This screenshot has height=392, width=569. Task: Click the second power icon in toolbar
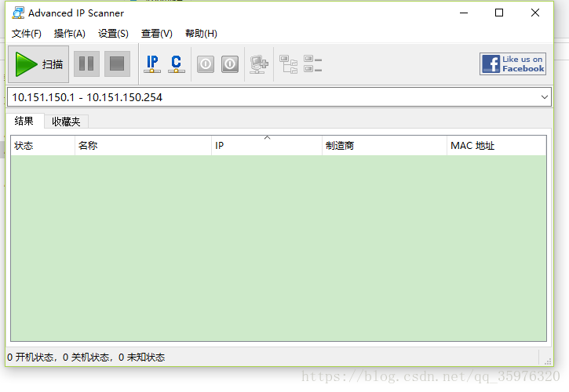pyautogui.click(x=230, y=64)
